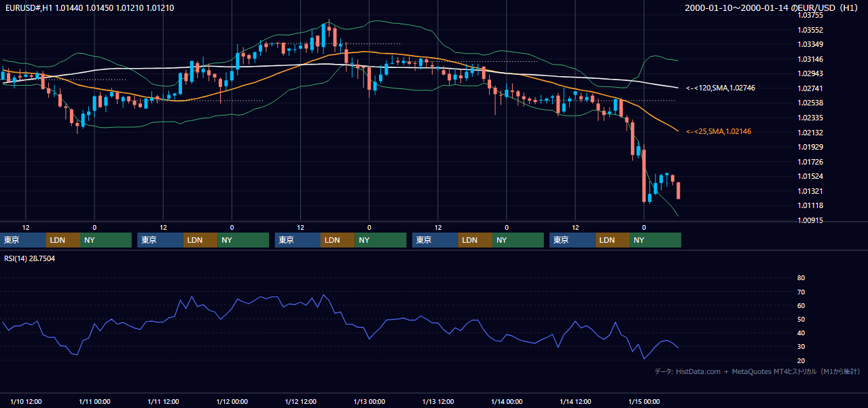
Task: Pick the 1/14 00:00 date label
Action: point(507,402)
